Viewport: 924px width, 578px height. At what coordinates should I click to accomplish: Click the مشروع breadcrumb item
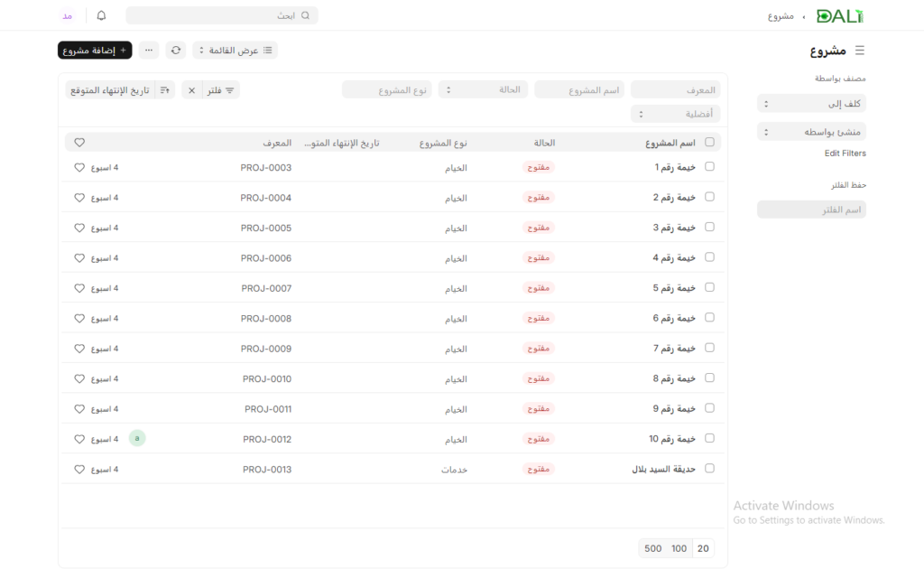tap(781, 16)
